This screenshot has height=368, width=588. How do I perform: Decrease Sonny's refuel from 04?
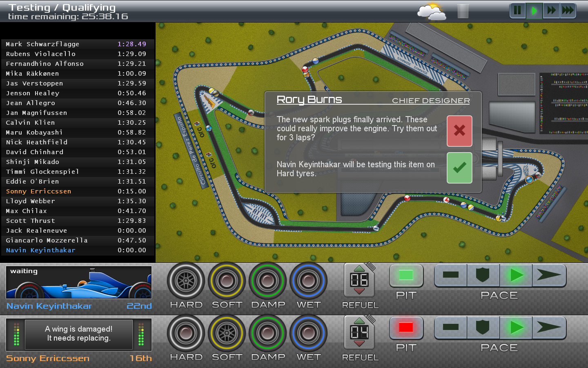(x=360, y=343)
